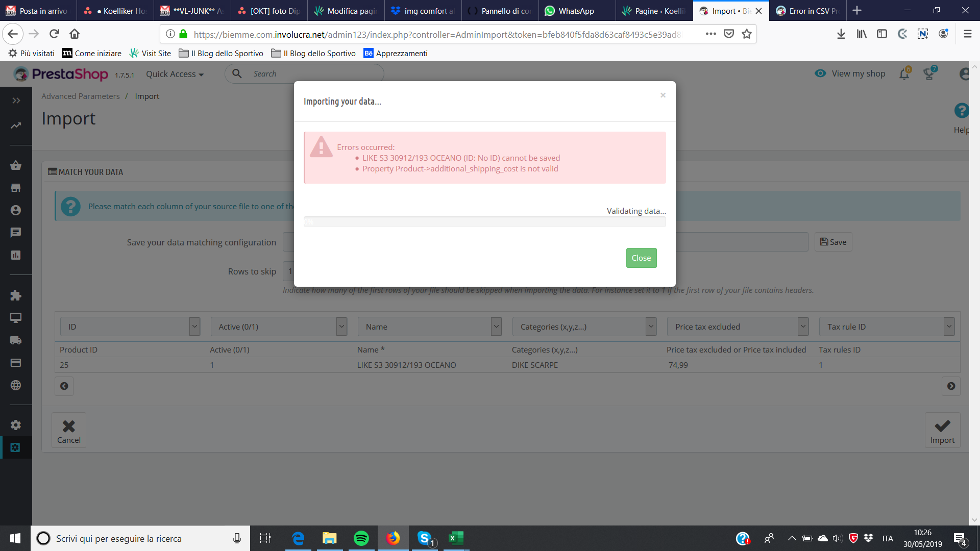This screenshot has width=980, height=551.
Task: Open the Catalog store icon in sidebar
Action: click(x=15, y=188)
